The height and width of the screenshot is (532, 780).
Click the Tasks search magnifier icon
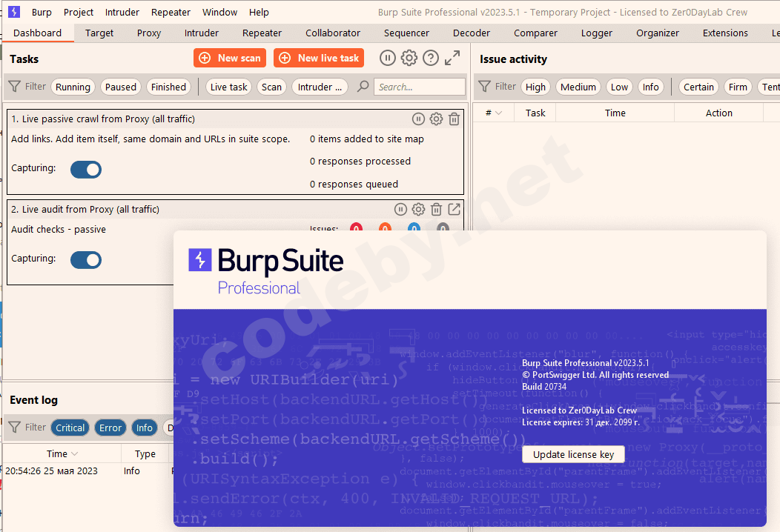[363, 87]
